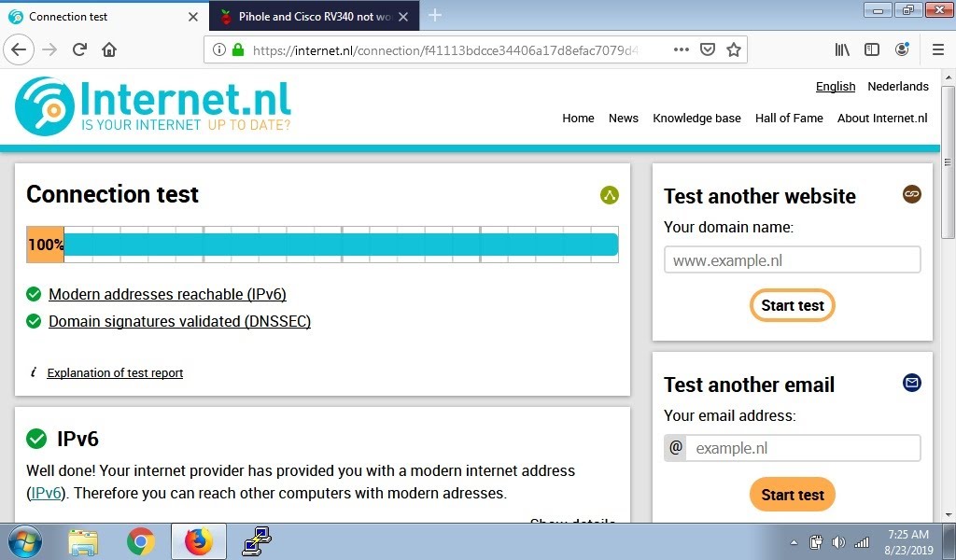Bookmark this page with the star icon

pos(734,49)
